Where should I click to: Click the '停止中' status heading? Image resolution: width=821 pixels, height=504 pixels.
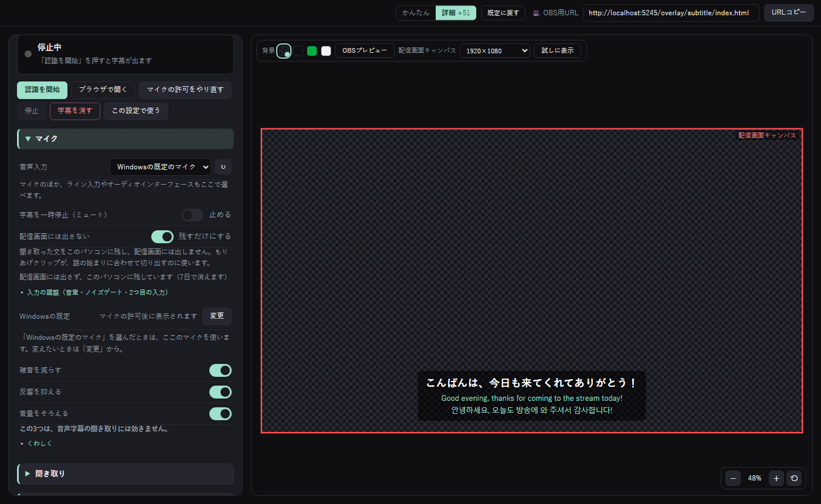[49, 47]
